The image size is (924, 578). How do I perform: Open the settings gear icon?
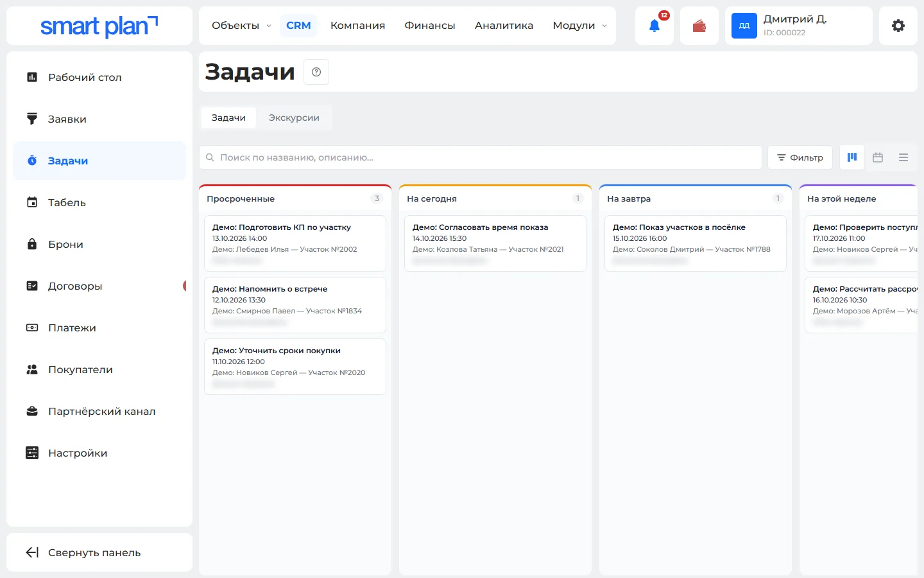pyautogui.click(x=898, y=26)
